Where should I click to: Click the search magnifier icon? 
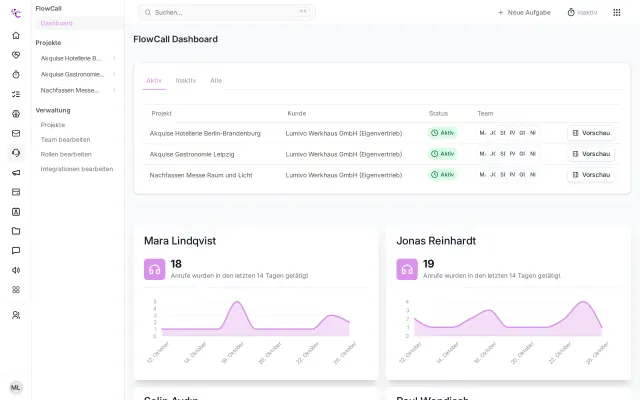tap(148, 13)
